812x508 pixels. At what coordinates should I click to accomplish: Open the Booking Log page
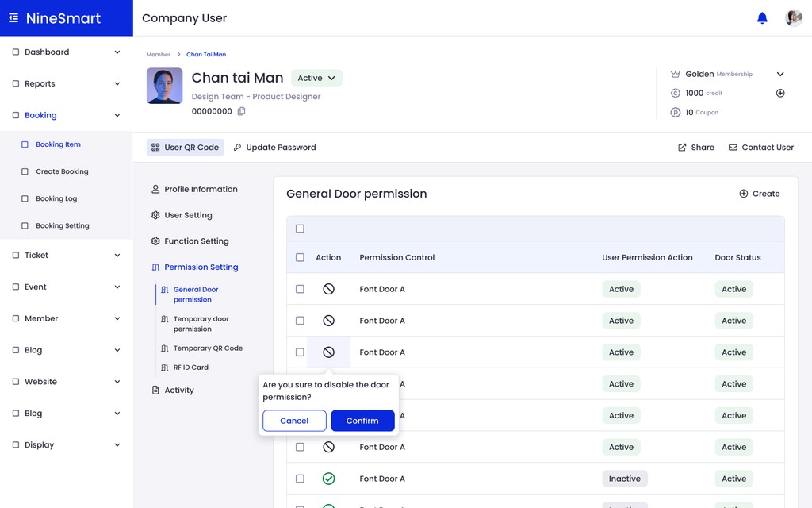tap(56, 198)
